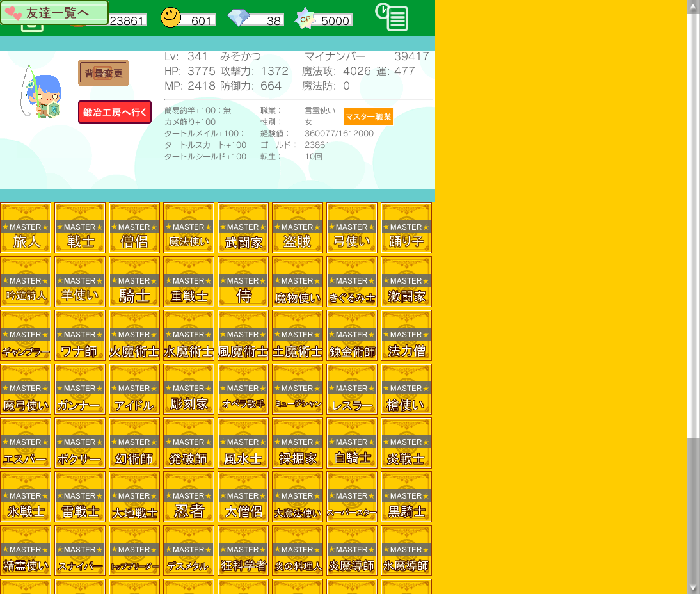The height and width of the screenshot is (594, 700).
Task: Pick the 黒騎士 master job badge
Action: 406,497
